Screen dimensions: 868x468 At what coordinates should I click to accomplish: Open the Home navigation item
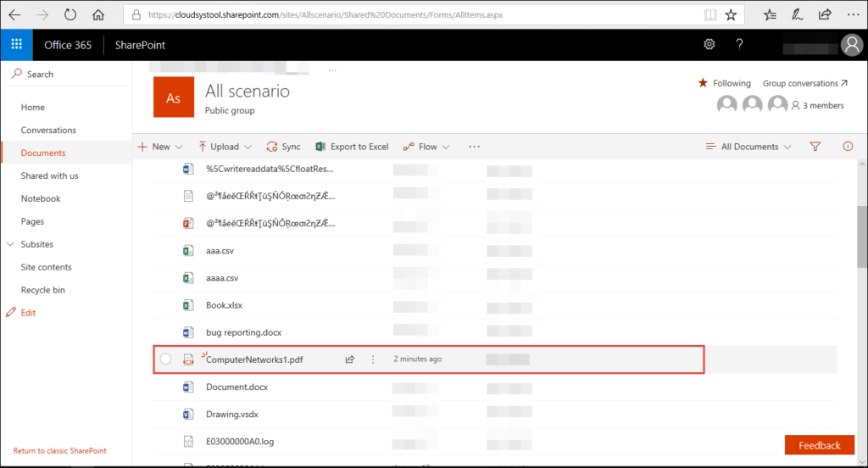pos(33,108)
